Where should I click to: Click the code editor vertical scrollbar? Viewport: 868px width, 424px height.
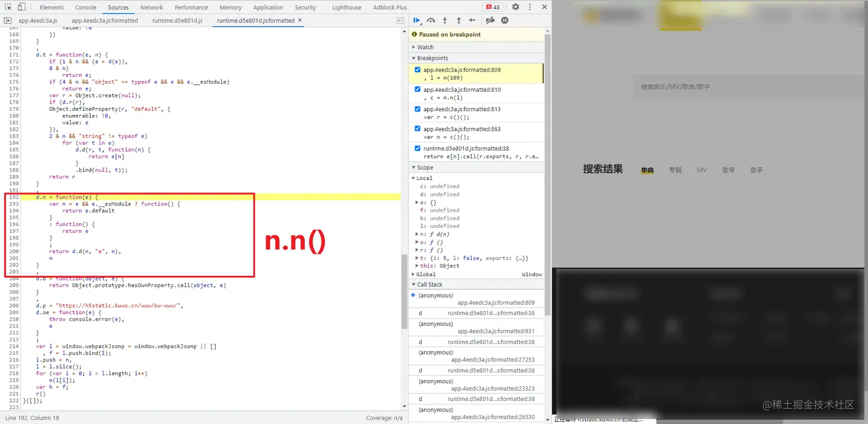click(404, 291)
